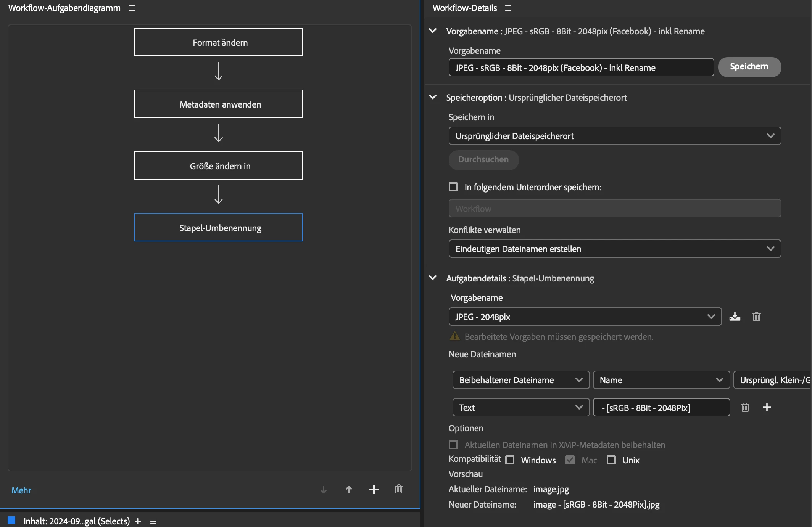The image size is (812, 527).
Task: Click the save rename preset icon
Action: 735,317
